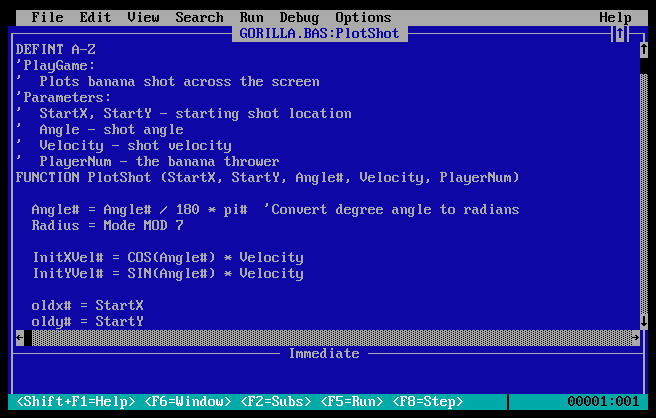Click <F6=Window> in the status bar

coord(187,402)
